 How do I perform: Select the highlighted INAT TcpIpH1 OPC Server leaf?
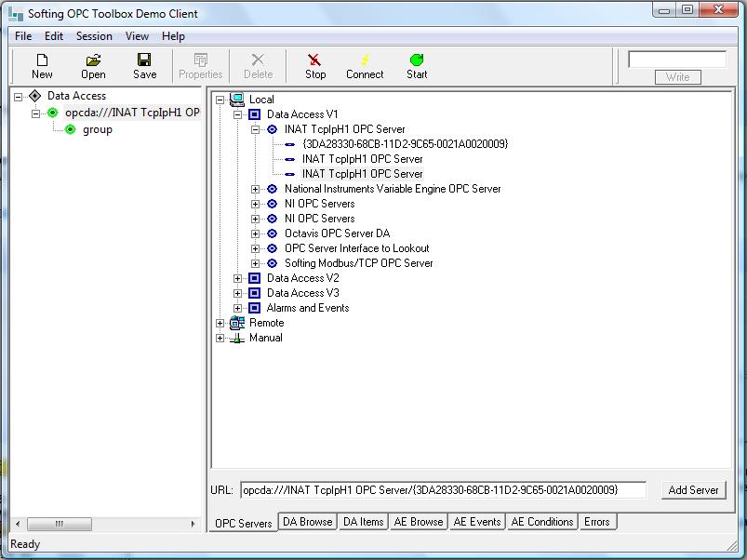pos(362,174)
